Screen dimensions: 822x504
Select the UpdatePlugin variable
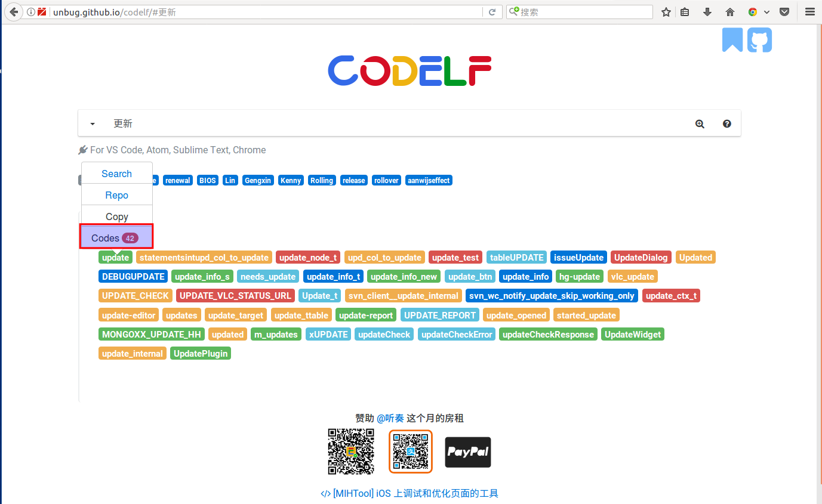point(201,353)
